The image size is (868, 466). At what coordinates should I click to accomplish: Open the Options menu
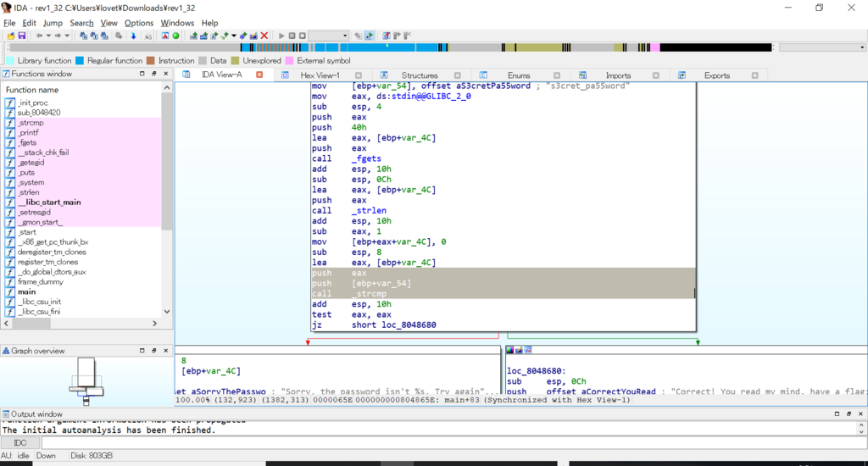pos(139,23)
